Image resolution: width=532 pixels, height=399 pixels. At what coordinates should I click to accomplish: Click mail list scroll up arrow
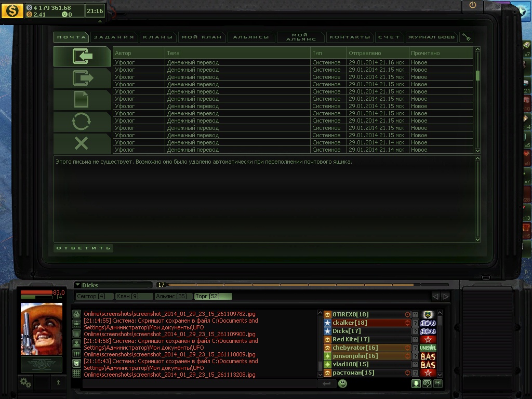click(x=478, y=49)
